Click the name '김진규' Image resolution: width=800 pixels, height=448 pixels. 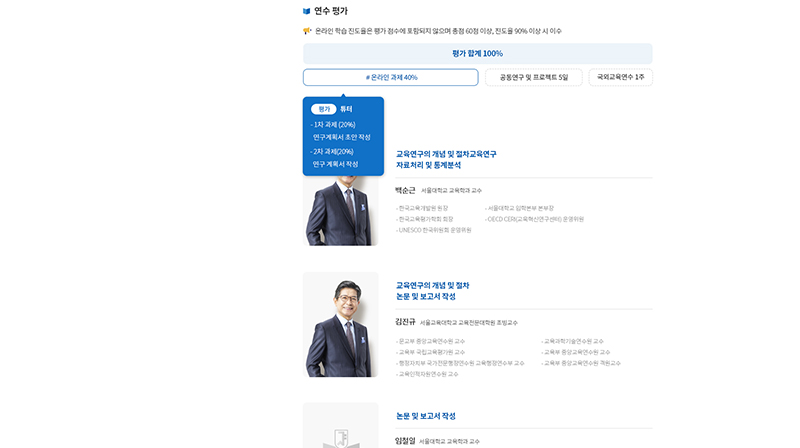click(x=405, y=322)
